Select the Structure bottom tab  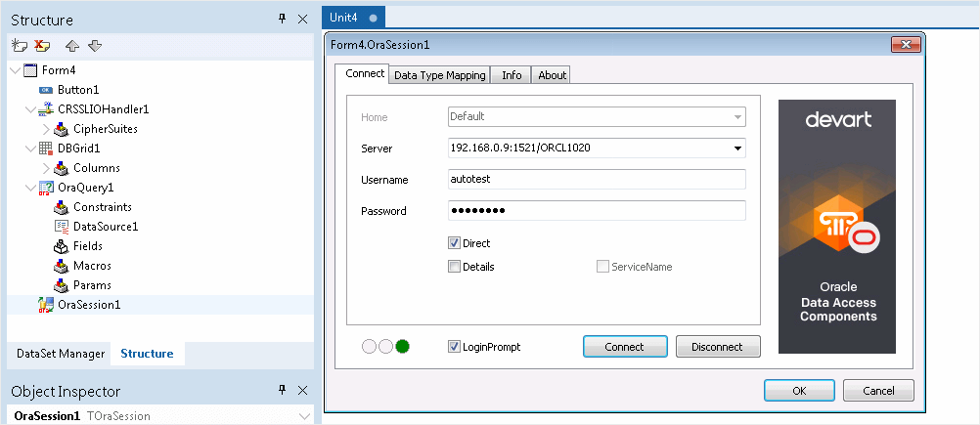[147, 354]
